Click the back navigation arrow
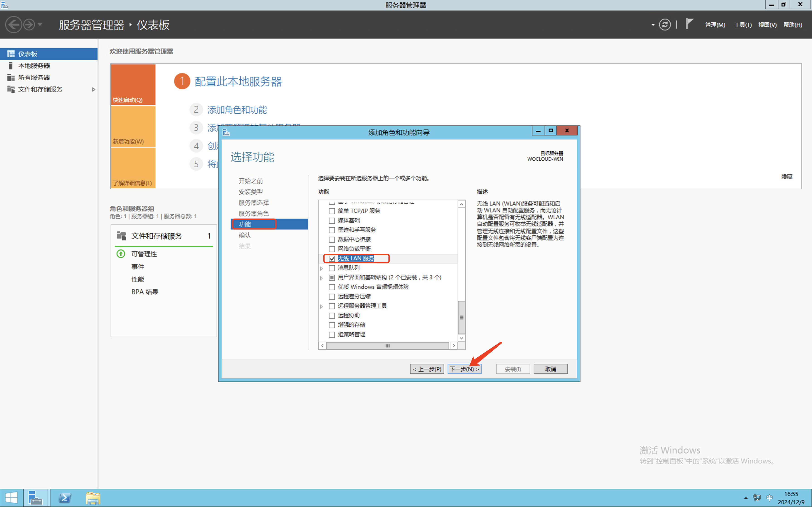The height and width of the screenshot is (507, 812). click(14, 24)
